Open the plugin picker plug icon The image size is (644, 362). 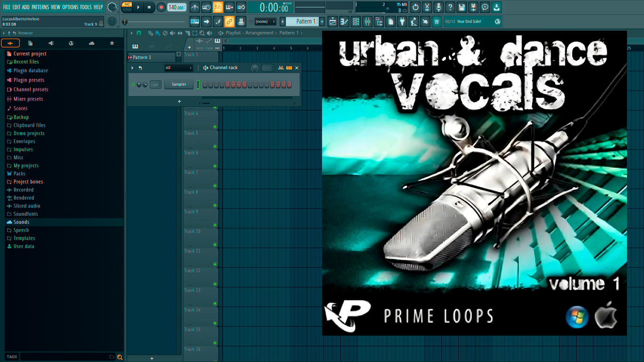point(402,21)
